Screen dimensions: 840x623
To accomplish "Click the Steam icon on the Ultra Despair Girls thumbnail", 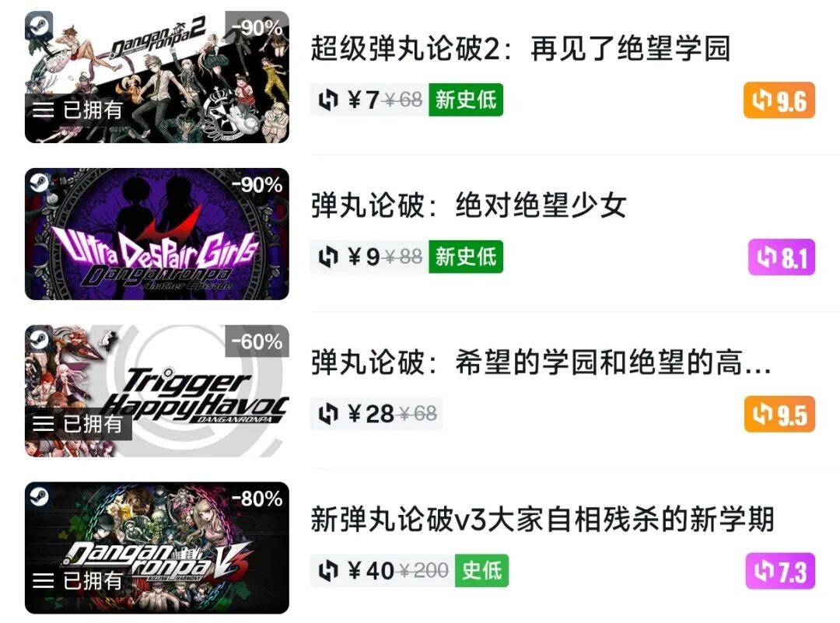I will click(x=39, y=182).
